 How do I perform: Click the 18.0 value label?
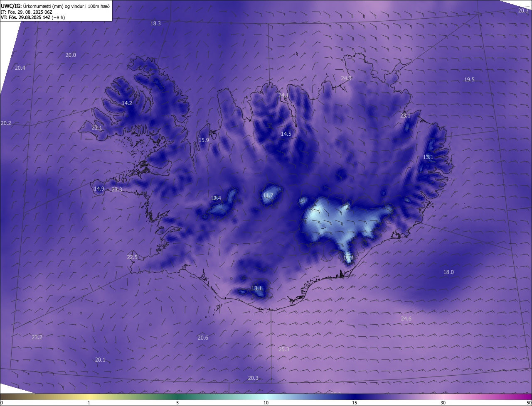point(448,272)
